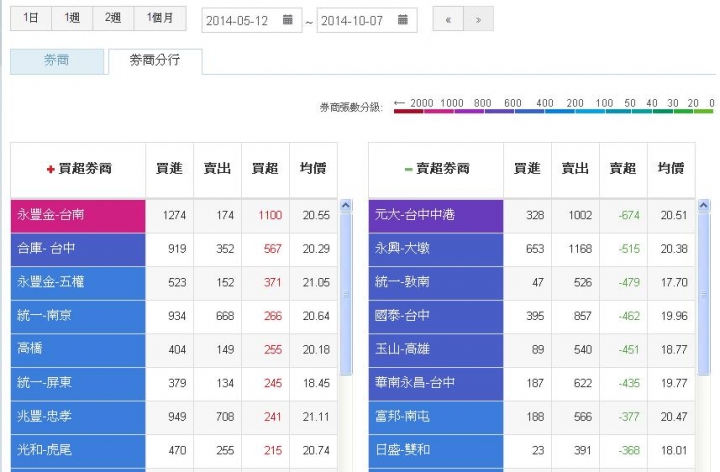Select broker 統一-南京
This screenshot has height=472, width=720.
click(x=78, y=316)
